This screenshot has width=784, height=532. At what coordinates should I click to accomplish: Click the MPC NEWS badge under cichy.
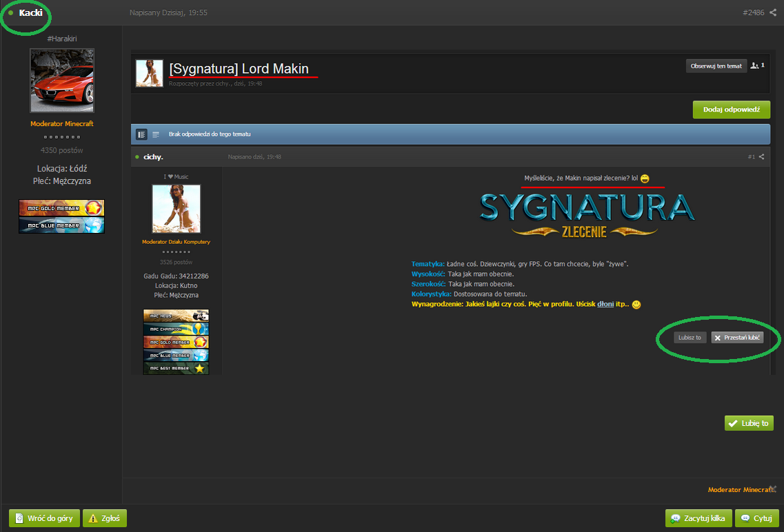(x=176, y=316)
